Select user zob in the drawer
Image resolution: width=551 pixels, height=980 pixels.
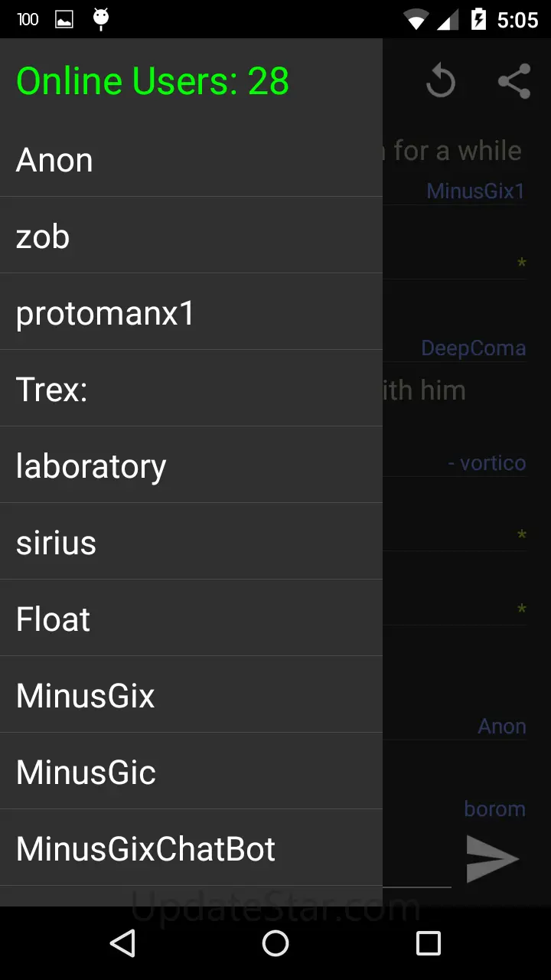(x=191, y=237)
